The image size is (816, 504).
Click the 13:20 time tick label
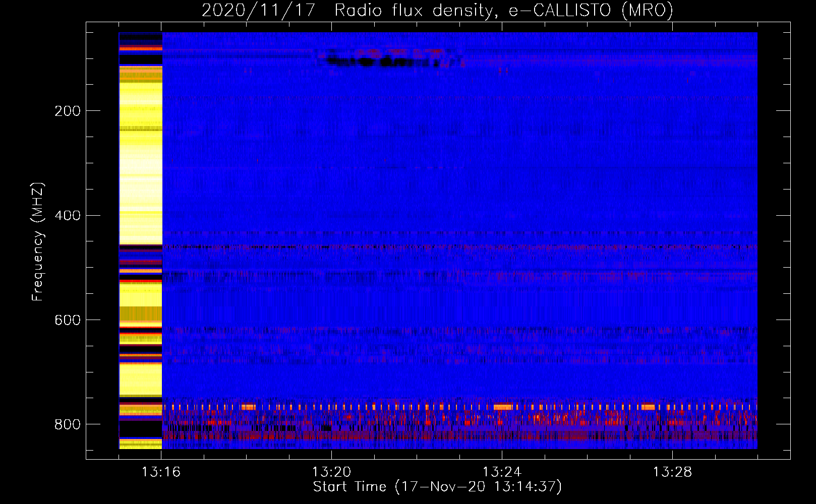click(331, 472)
